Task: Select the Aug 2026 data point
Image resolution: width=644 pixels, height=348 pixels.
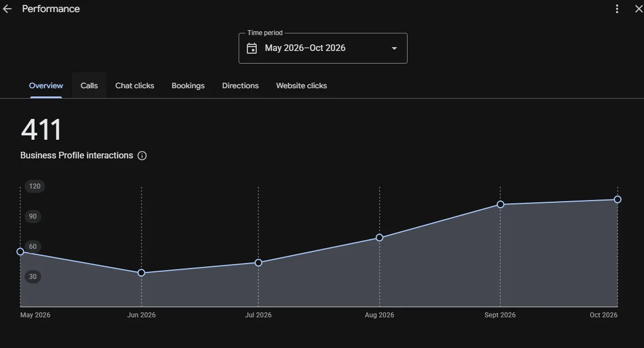Action: [380, 238]
